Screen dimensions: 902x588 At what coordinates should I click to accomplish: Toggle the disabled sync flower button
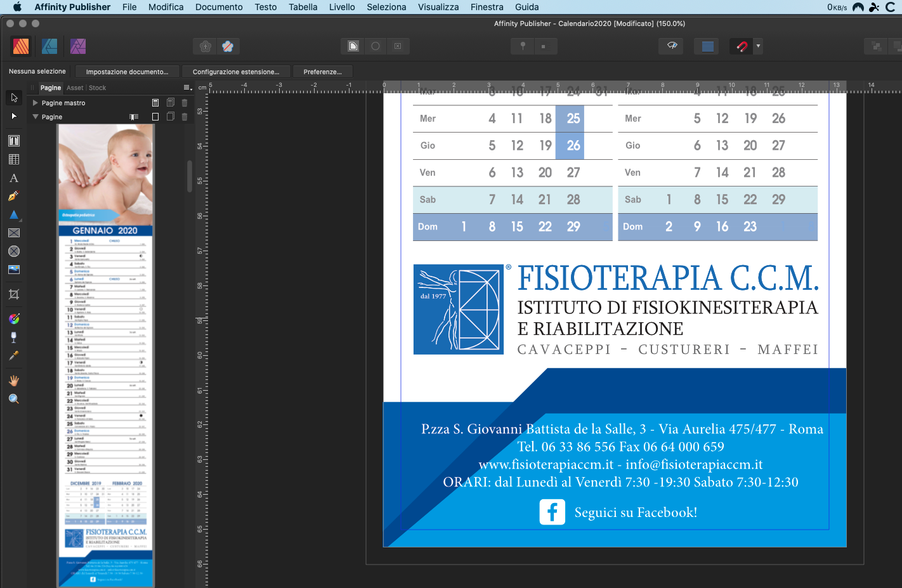pos(228,46)
